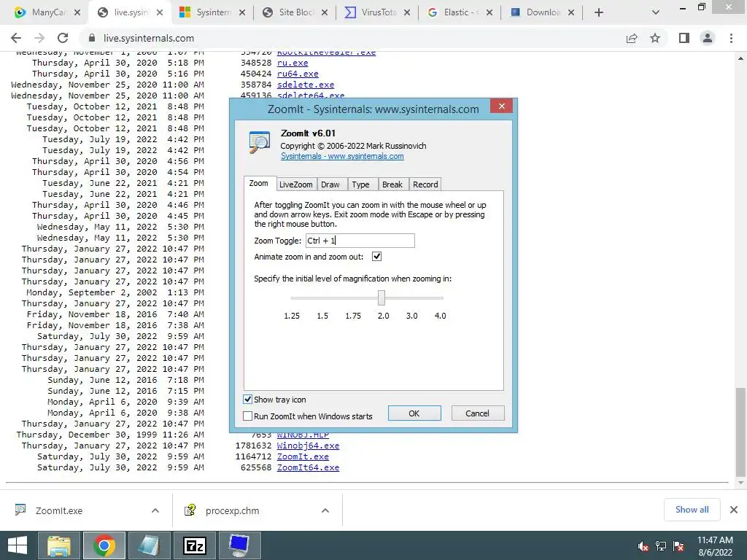Click the Zoom Toggle hotkey field
The height and width of the screenshot is (560, 747).
[360, 241]
